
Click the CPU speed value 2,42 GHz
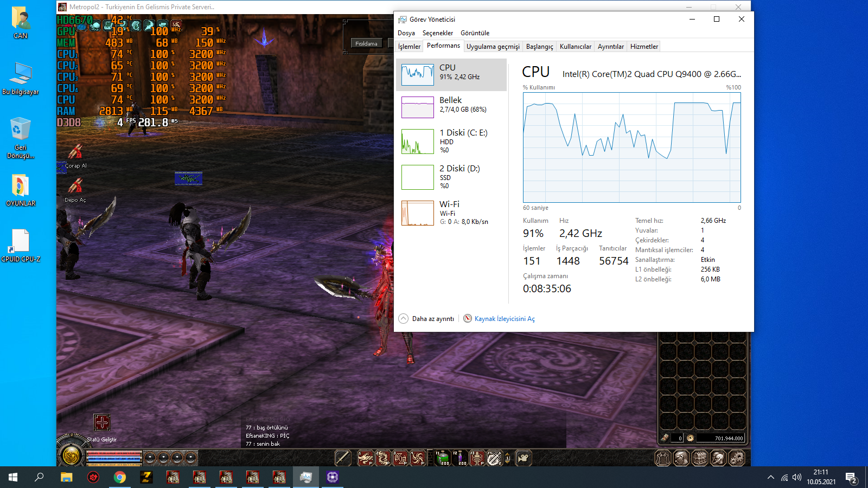point(580,234)
